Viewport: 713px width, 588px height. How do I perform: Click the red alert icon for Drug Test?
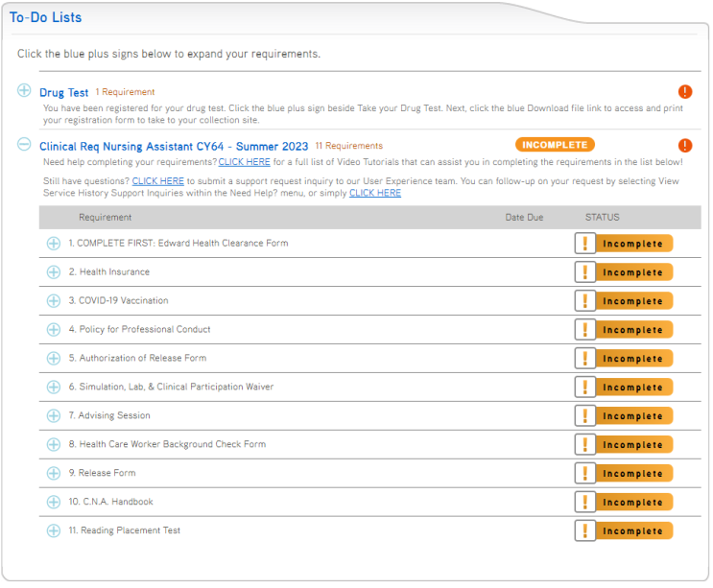pyautogui.click(x=685, y=92)
